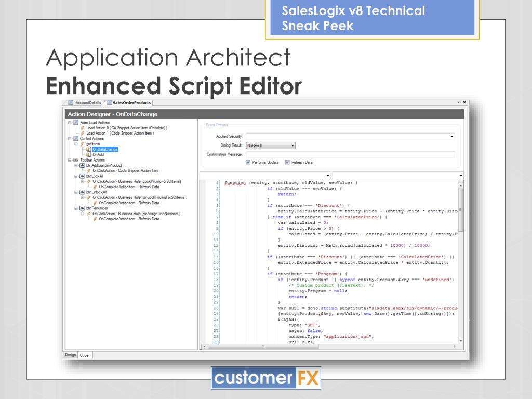Click the lightning icon beside Load Action 0
This screenshot has height=399, width=532.
pyautogui.click(x=83, y=128)
